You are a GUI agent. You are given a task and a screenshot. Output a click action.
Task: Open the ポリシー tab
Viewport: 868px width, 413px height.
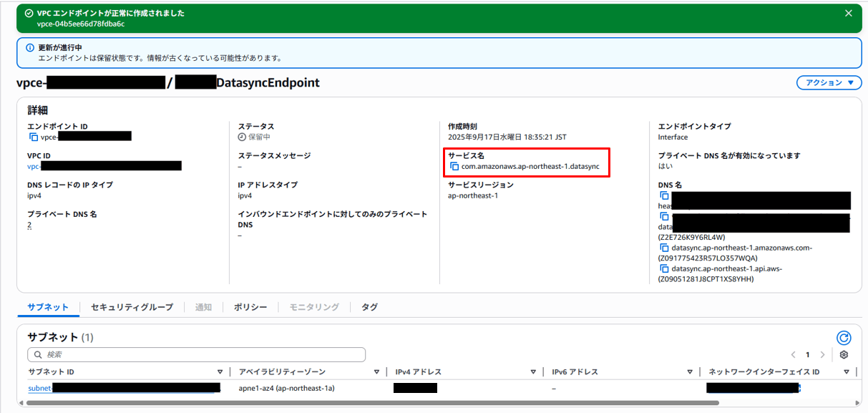pyautogui.click(x=250, y=307)
